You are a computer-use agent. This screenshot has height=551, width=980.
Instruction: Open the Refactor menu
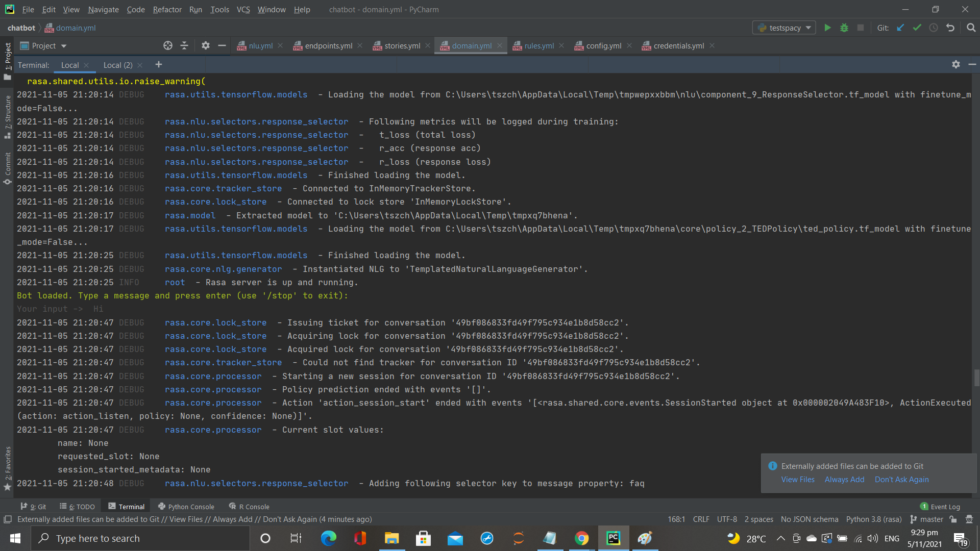(x=167, y=9)
